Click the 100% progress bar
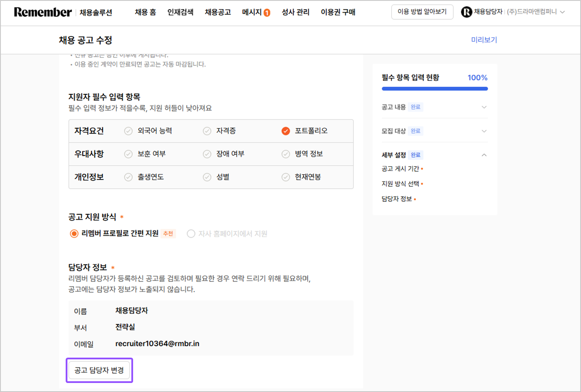The image size is (581, 392). 434,89
